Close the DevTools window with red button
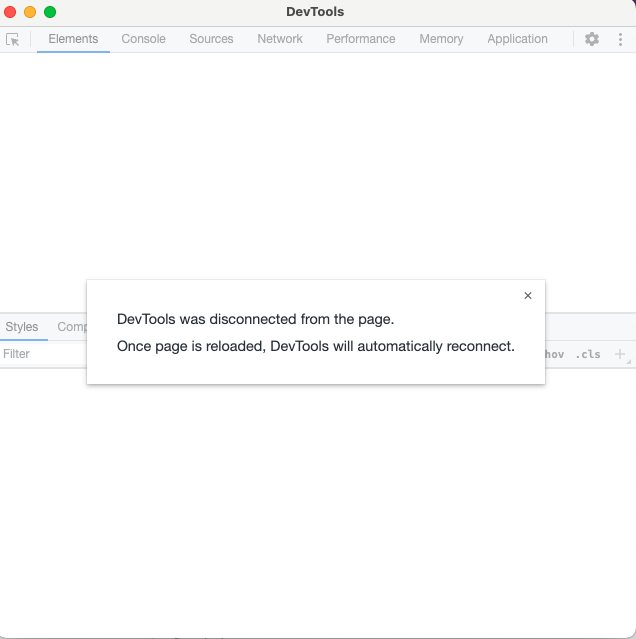636x639 pixels. [10, 12]
